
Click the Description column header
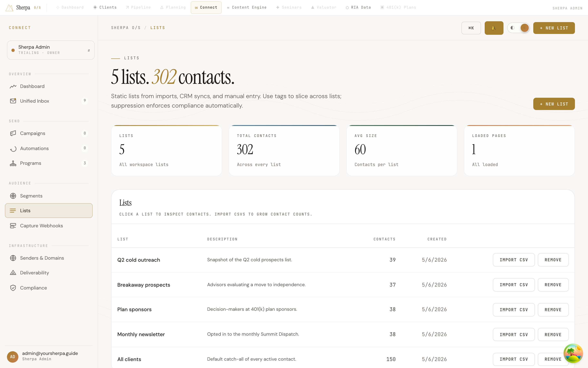tap(222, 239)
